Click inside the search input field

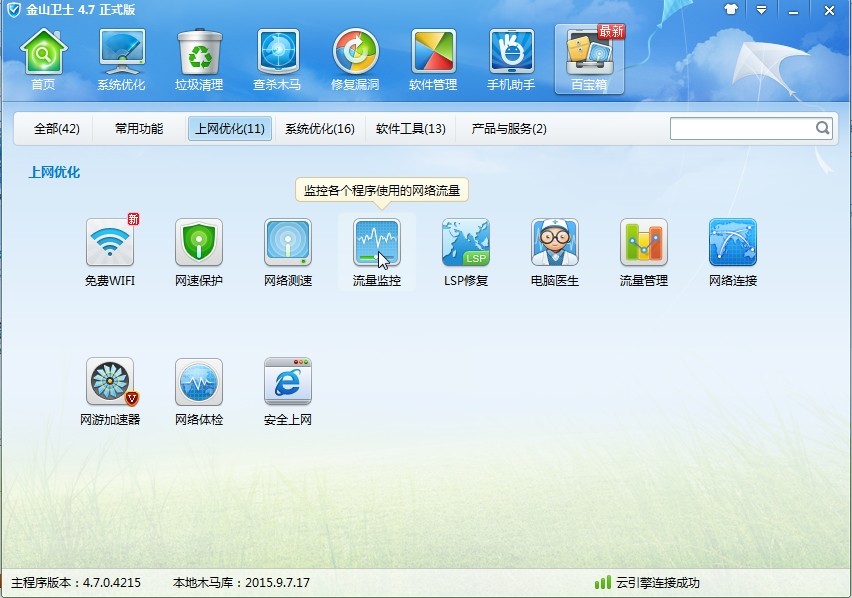(741, 128)
